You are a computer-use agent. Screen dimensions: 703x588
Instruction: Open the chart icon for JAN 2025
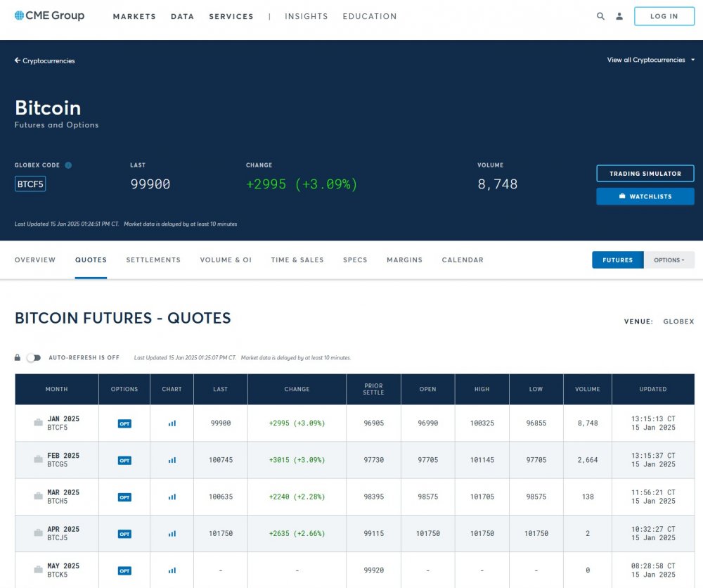click(x=172, y=423)
